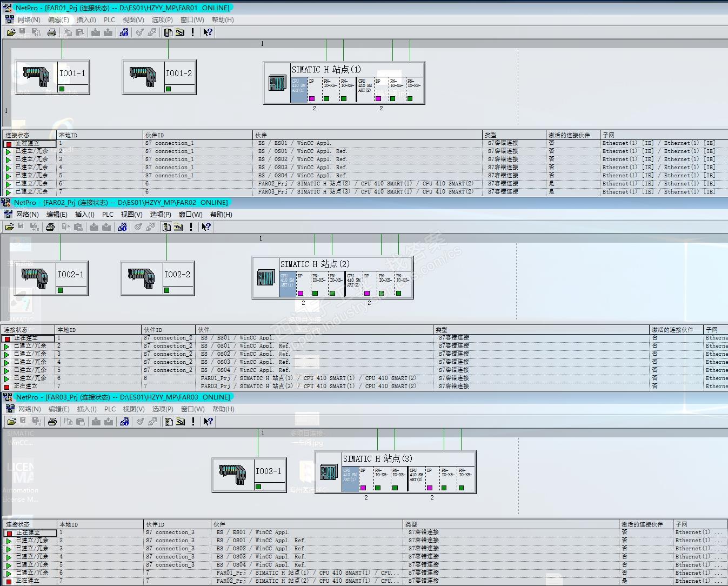
Task: Click the blue network globe icon in FAR02 toolbar
Action: [122, 227]
